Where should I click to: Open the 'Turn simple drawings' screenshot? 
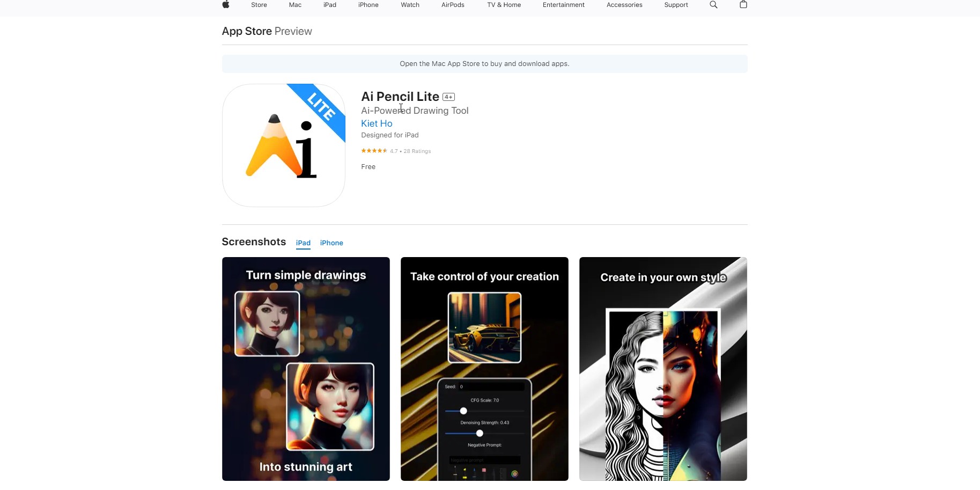(306, 369)
